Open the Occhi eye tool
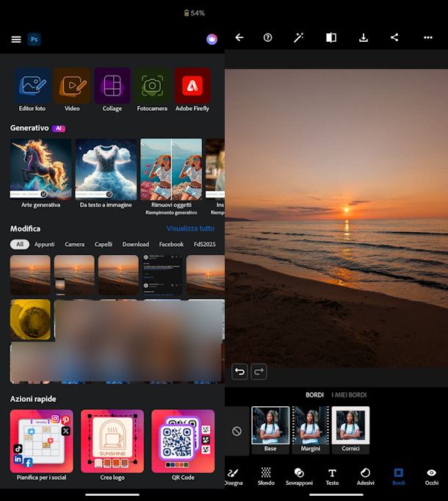 tap(432, 477)
